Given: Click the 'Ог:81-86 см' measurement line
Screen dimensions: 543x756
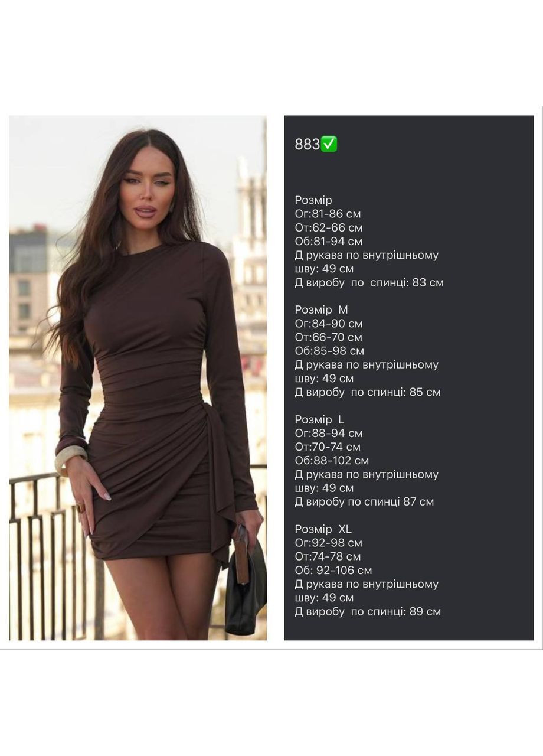Looking at the screenshot, I should click(x=328, y=214).
